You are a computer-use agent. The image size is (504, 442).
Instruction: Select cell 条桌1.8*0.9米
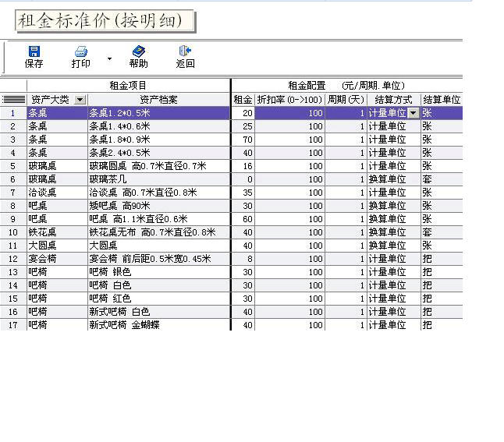[159, 140]
